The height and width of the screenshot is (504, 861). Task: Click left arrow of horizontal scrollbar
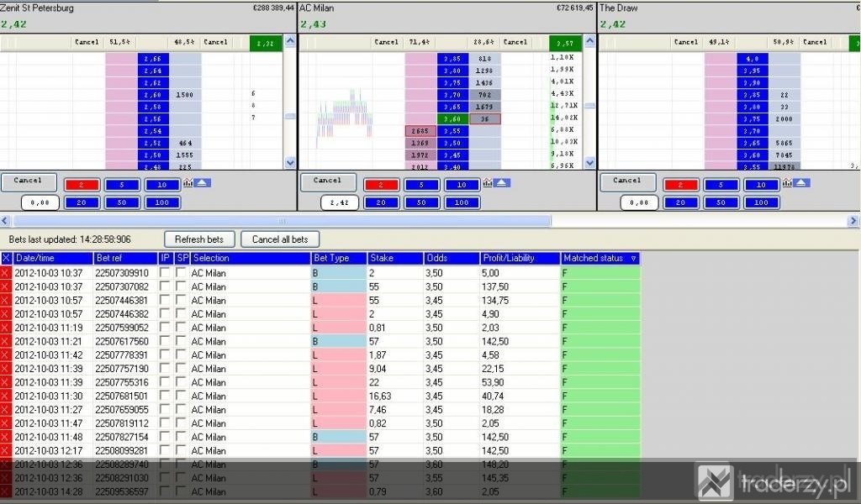point(5,221)
